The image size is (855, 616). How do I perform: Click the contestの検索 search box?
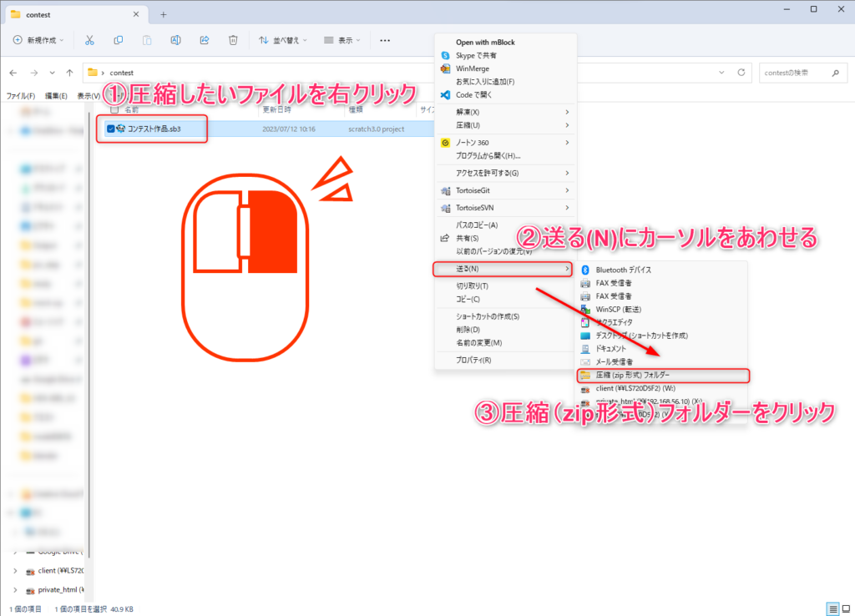(x=795, y=73)
